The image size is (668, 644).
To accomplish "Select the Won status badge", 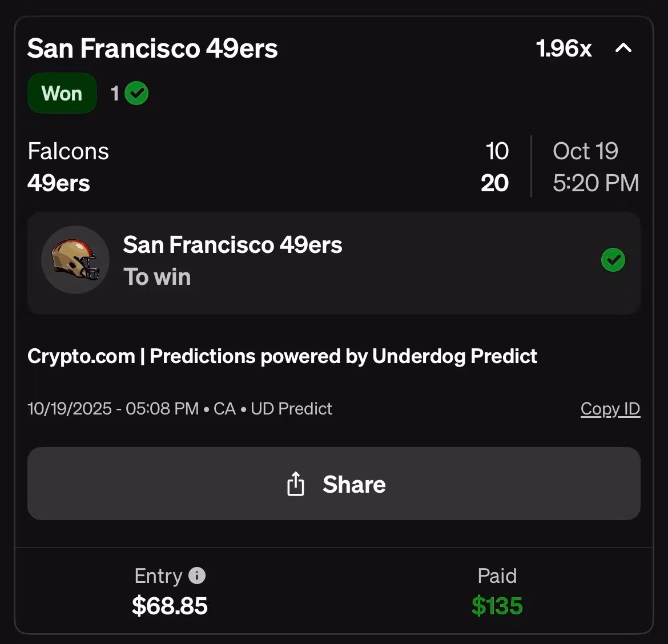I will click(x=62, y=93).
